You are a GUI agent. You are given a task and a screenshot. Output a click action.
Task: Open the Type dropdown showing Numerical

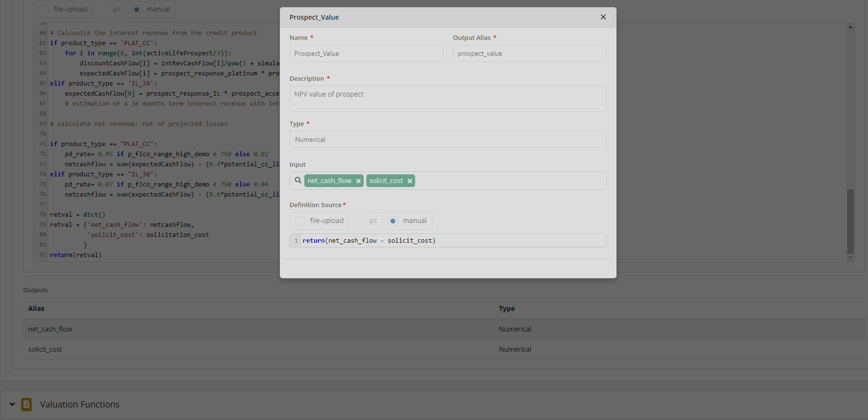pyautogui.click(x=448, y=139)
